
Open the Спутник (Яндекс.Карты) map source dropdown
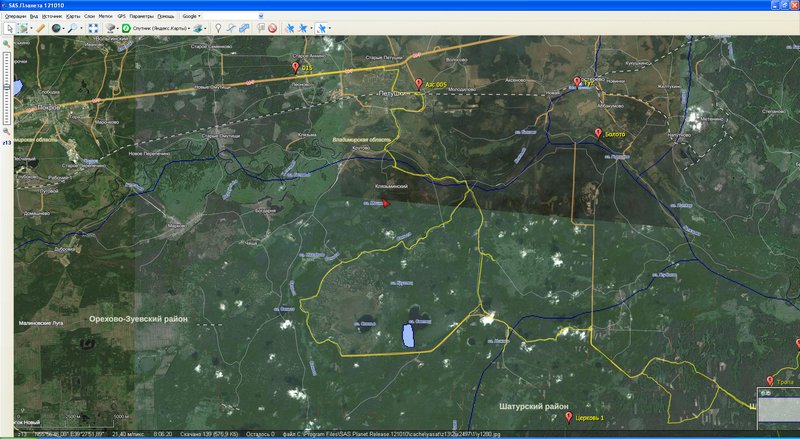160,28
